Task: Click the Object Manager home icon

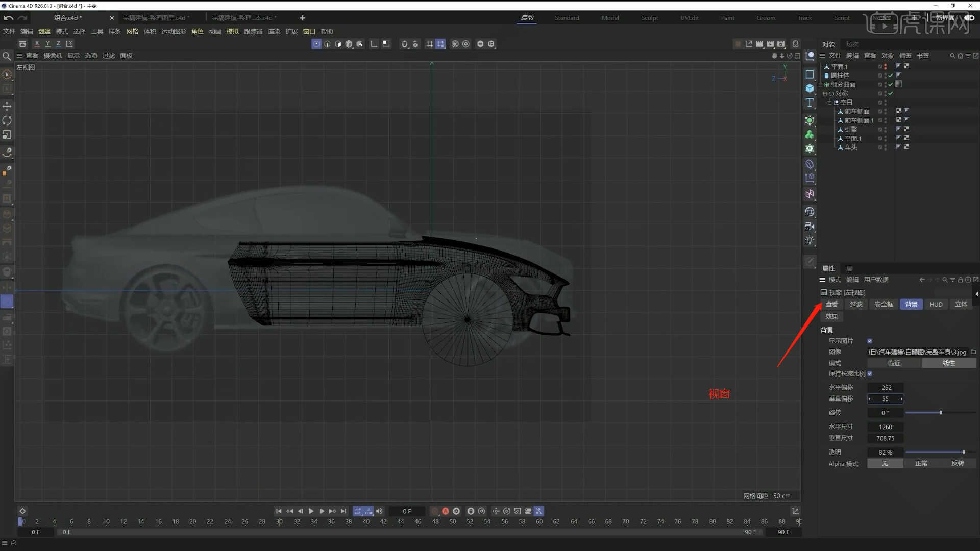Action: 960,56
